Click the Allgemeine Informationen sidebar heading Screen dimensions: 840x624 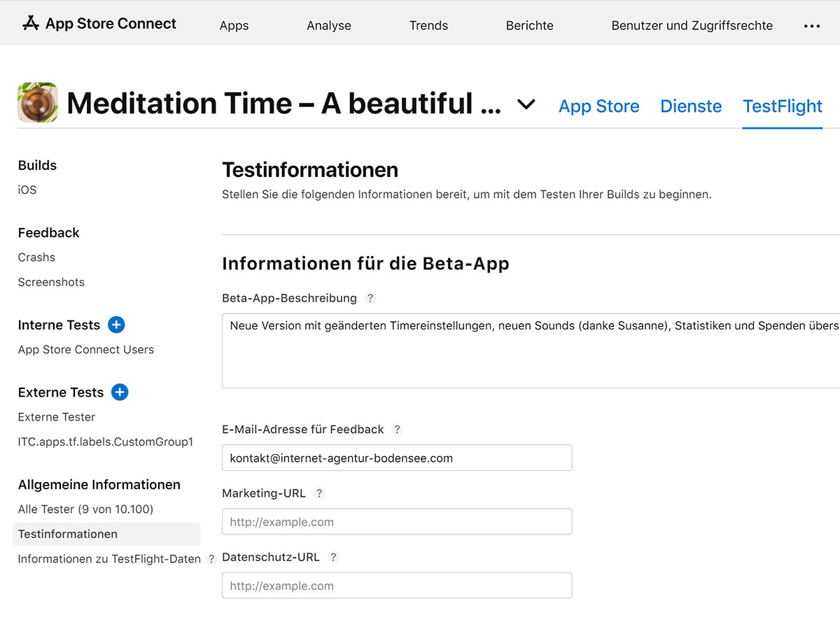[x=99, y=484]
